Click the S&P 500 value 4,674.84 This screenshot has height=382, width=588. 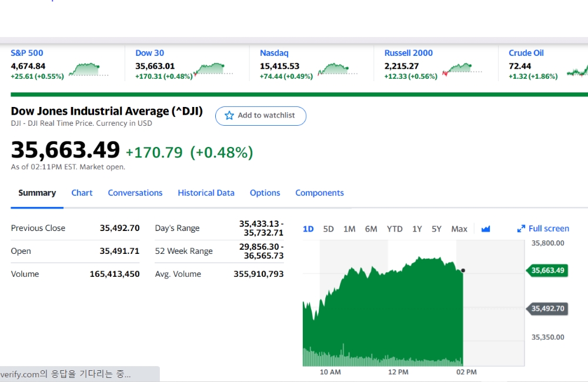tap(28, 66)
